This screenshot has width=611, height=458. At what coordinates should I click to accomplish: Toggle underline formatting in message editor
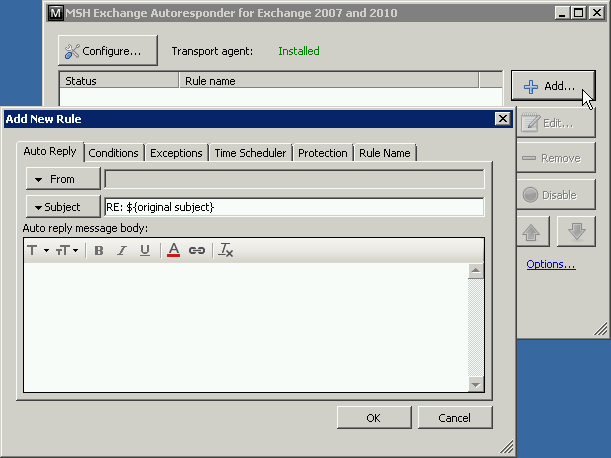(145, 250)
